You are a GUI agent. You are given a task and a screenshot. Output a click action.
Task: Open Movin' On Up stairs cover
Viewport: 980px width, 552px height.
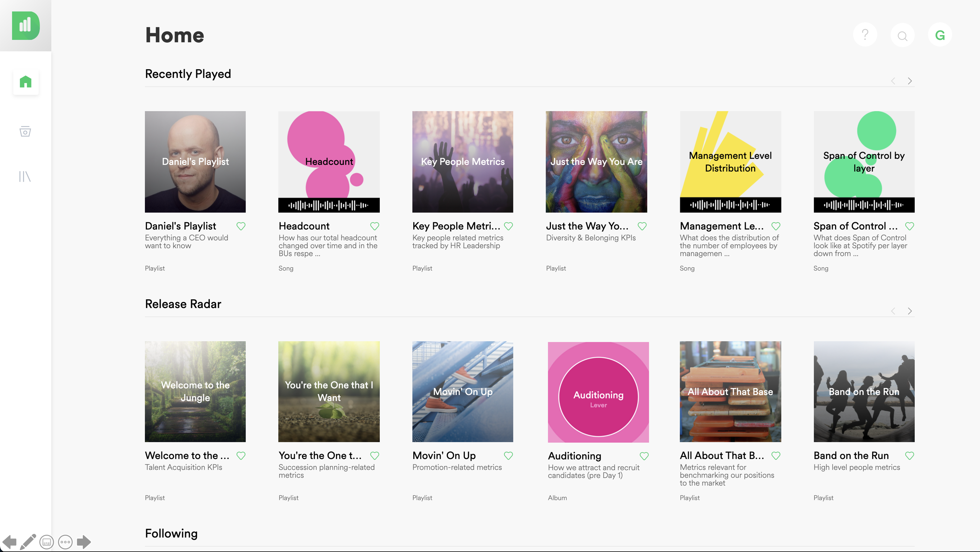coord(463,392)
